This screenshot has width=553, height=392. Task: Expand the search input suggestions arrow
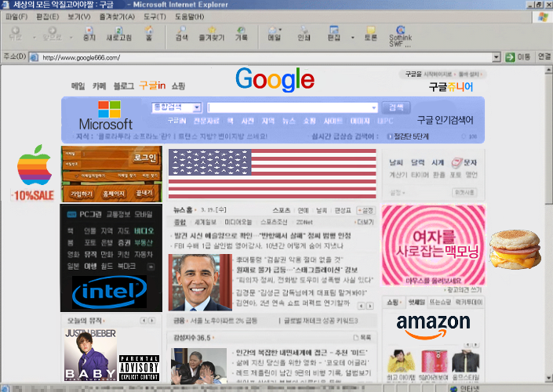point(374,107)
